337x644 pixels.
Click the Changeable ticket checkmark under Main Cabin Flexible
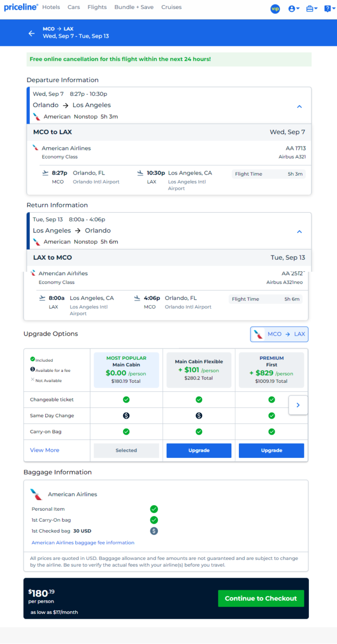click(199, 399)
